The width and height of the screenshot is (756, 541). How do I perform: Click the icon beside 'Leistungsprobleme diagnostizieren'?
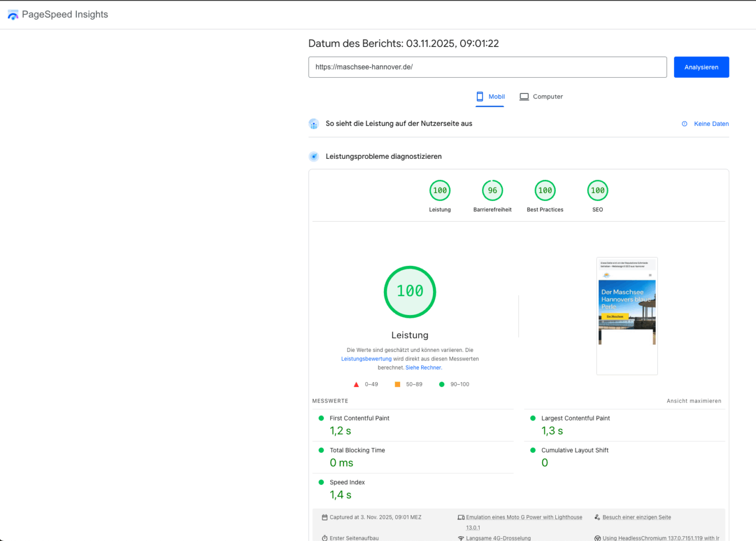[x=314, y=157]
